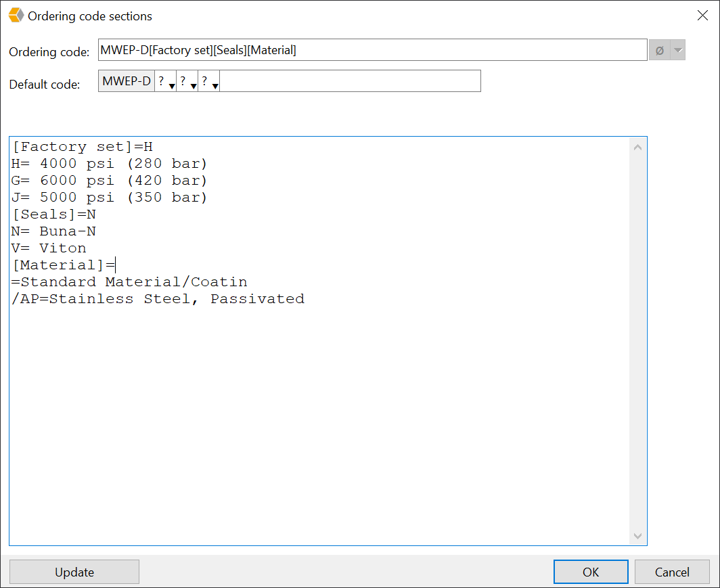Close the Ordering code sections dialog

click(x=702, y=15)
